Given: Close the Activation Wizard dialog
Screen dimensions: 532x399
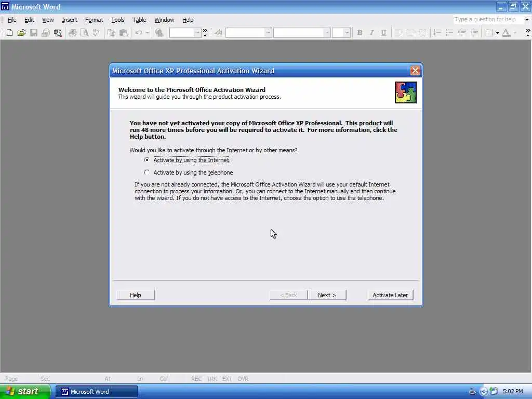Looking at the screenshot, I should 415,71.
